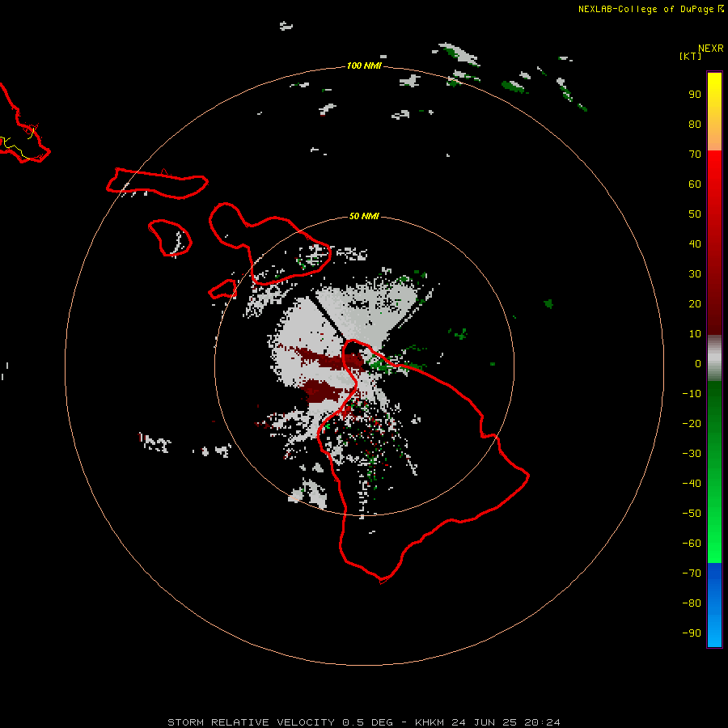Click the -70 value on velocity scale
The height and width of the screenshot is (728, 728).
692,574
